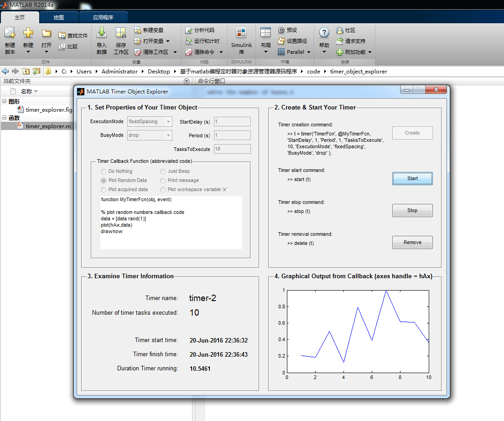Click the 帮助 (Help) question mark icon
Screen dimensions: 504x421
point(324,33)
